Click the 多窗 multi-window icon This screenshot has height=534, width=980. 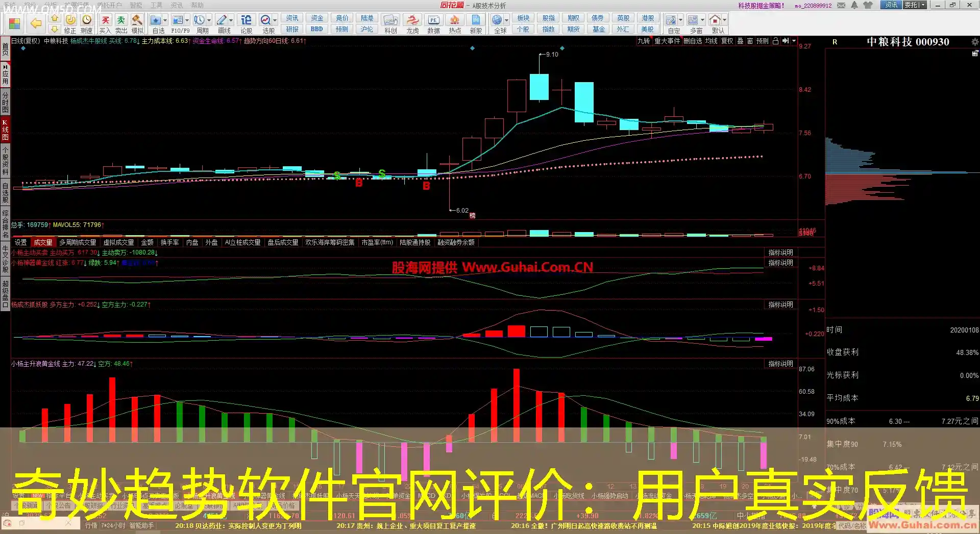693,20
